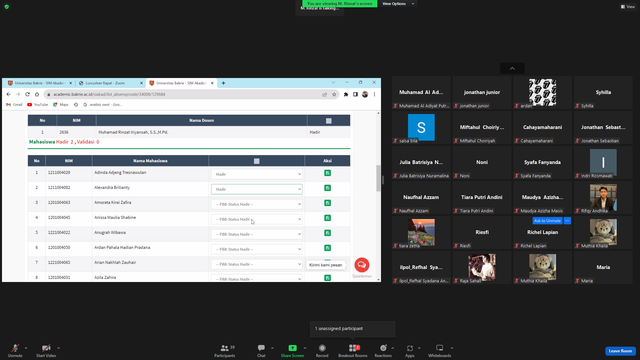
Task: Start recording with the Record button
Action: coord(322,350)
